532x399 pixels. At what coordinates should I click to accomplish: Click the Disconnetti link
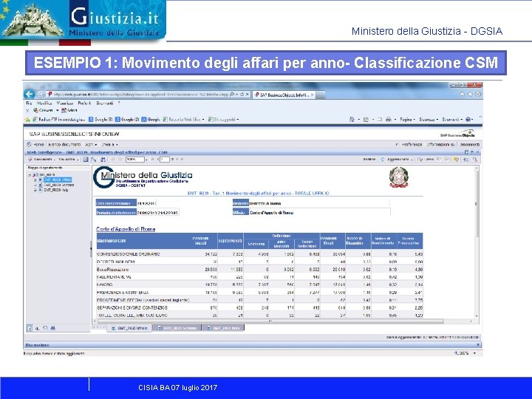click(x=470, y=145)
